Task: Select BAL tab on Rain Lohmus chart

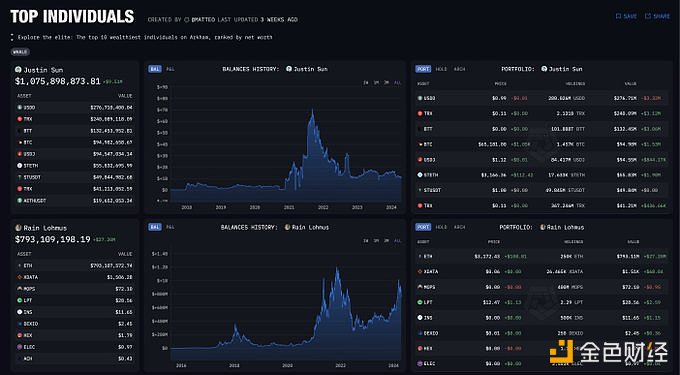Action: tap(155, 227)
